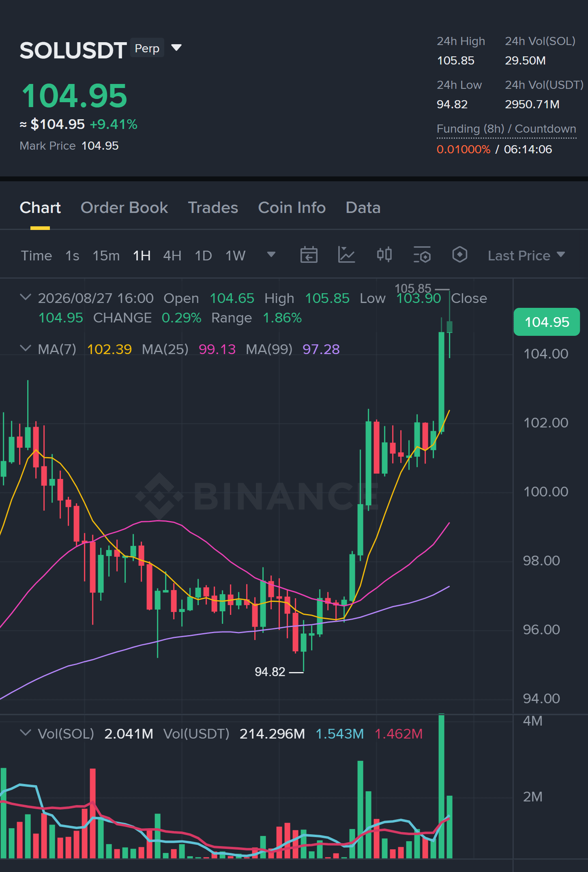Click the +9.41% price change text

click(x=114, y=124)
